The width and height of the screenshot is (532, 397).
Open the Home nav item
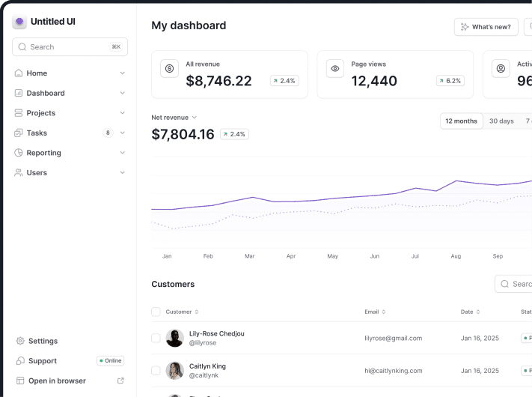click(70, 73)
